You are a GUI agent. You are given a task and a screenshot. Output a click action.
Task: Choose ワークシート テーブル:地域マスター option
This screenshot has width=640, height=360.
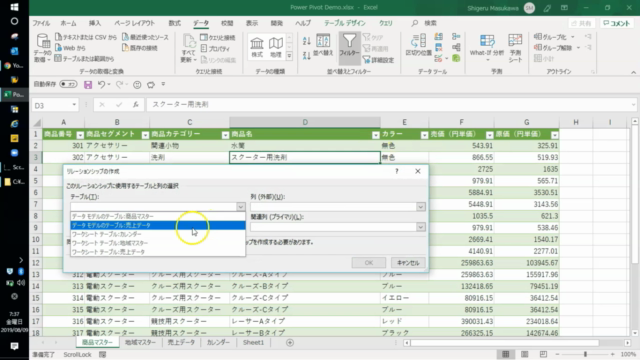[x=158, y=243]
